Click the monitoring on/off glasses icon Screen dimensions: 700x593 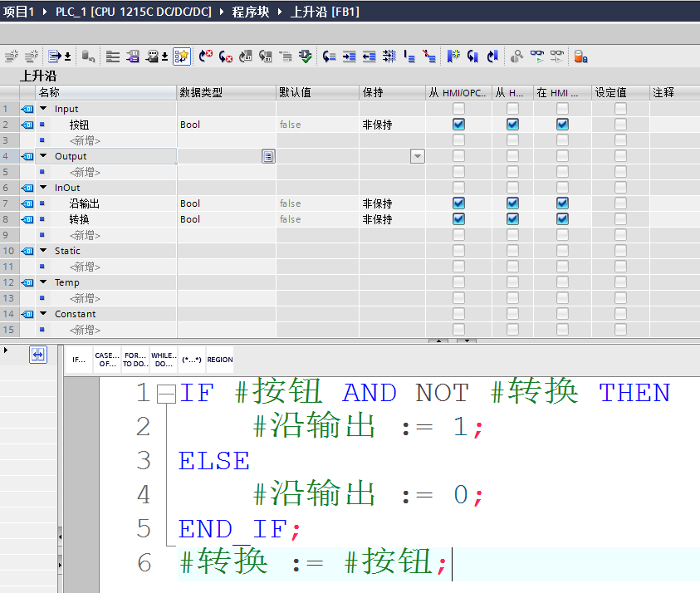pos(536,56)
